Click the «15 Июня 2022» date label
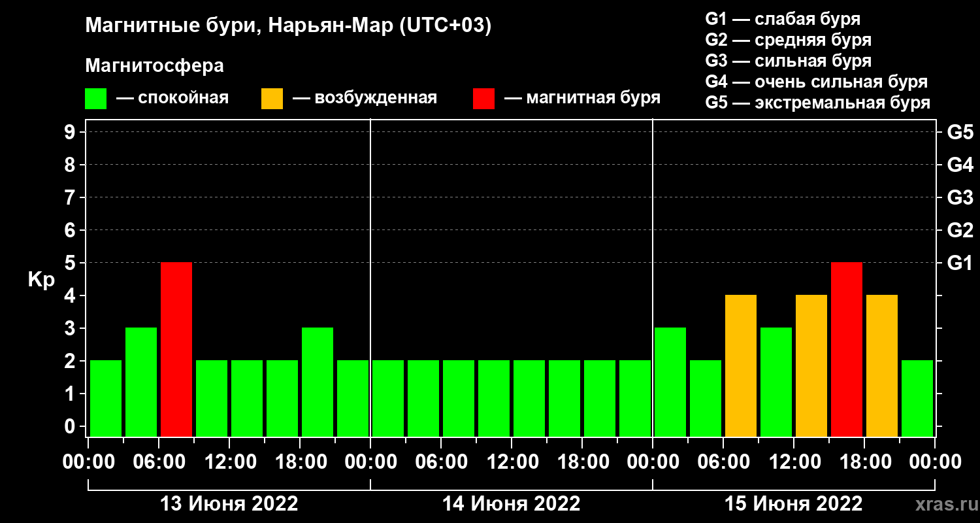This screenshot has height=523, width=980. click(x=794, y=504)
